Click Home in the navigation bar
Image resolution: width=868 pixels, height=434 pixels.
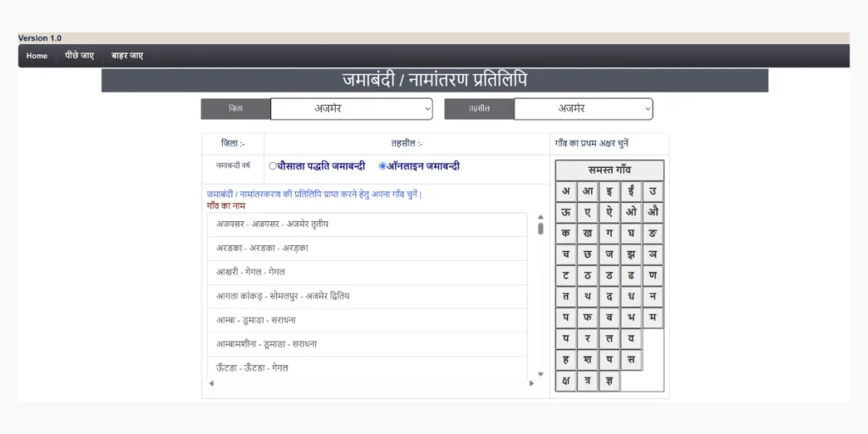tap(37, 56)
